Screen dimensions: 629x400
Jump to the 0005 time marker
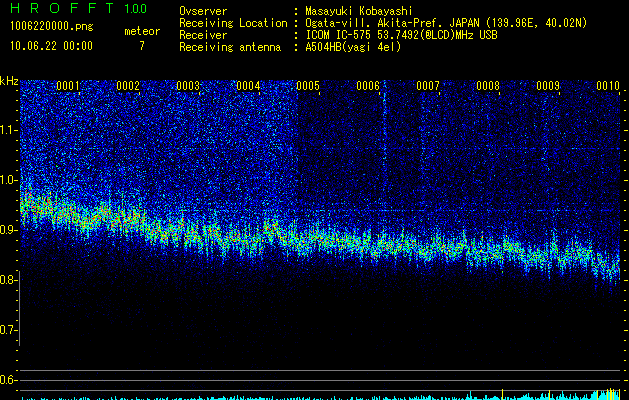click(x=308, y=86)
